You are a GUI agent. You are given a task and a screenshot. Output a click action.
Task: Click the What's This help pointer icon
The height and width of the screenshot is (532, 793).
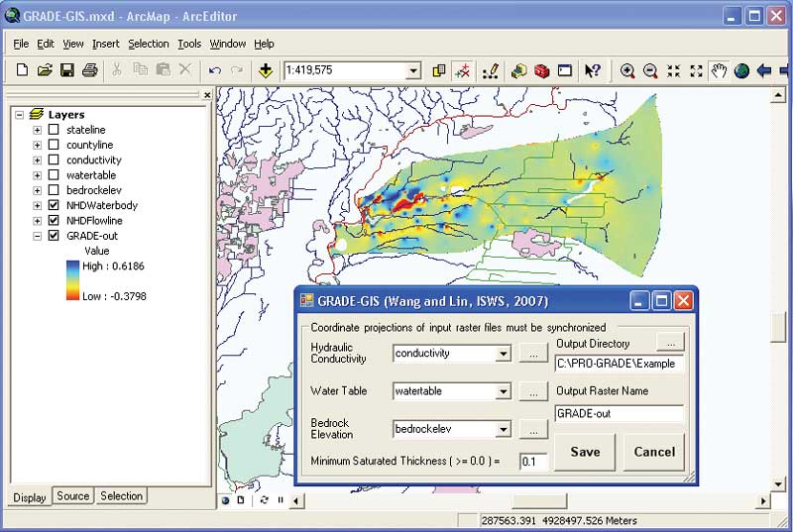[592, 70]
